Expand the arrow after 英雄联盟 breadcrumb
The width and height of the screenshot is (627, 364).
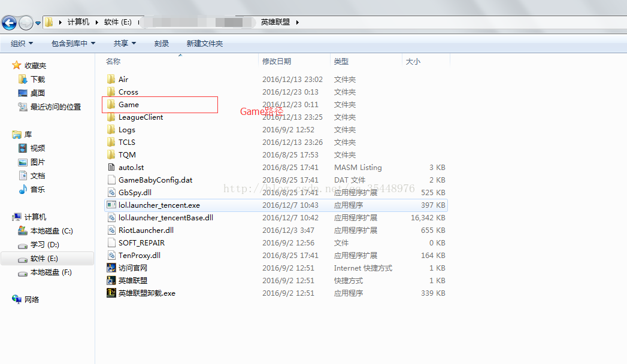[298, 22]
